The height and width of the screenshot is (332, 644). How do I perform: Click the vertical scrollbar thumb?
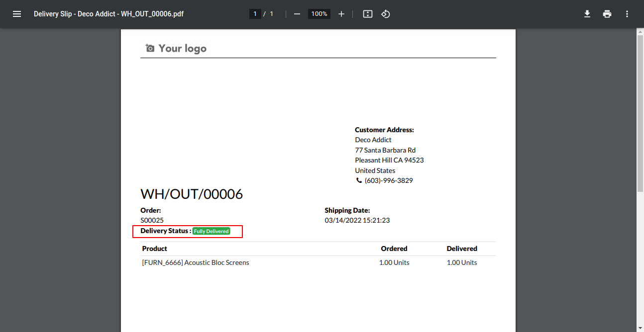[640, 113]
